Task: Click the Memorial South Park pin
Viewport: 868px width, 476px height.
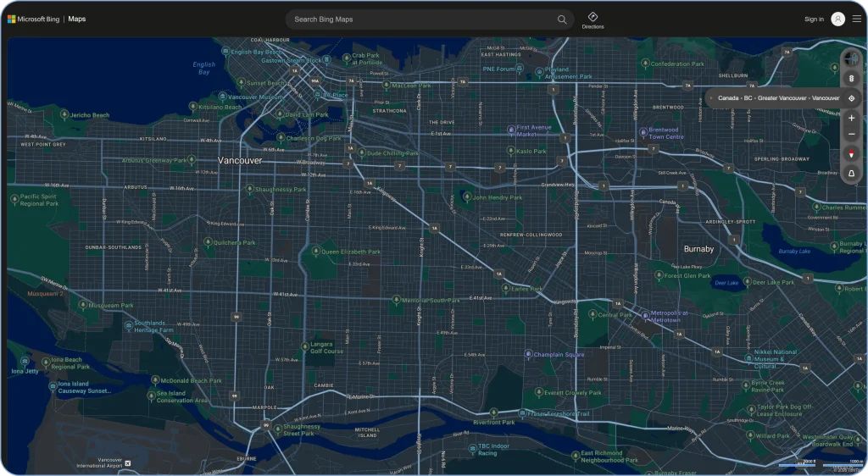Action: point(397,300)
